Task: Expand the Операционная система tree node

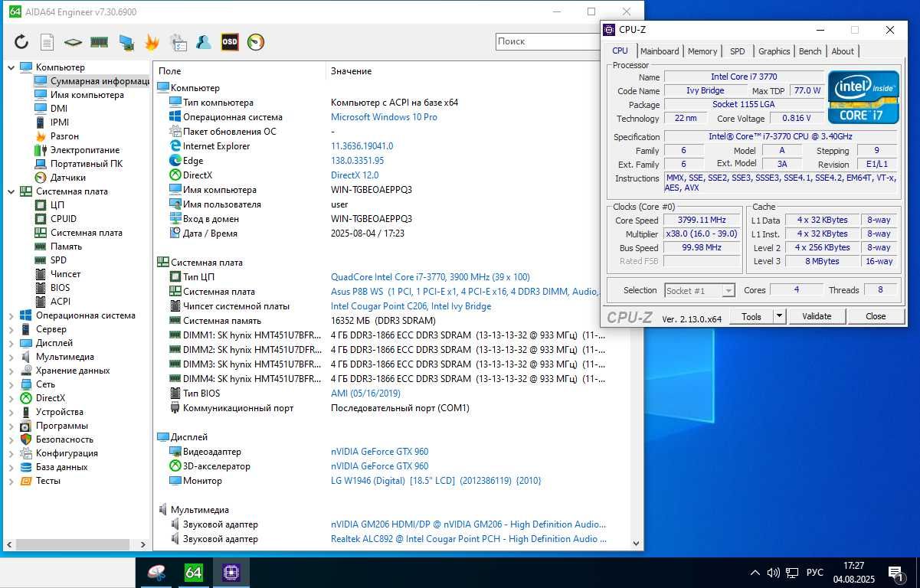Action: tap(11, 315)
